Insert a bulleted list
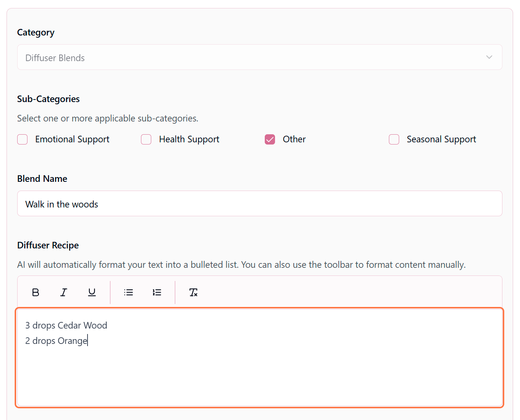Screen dimensions: 520x420 (x=129, y=292)
